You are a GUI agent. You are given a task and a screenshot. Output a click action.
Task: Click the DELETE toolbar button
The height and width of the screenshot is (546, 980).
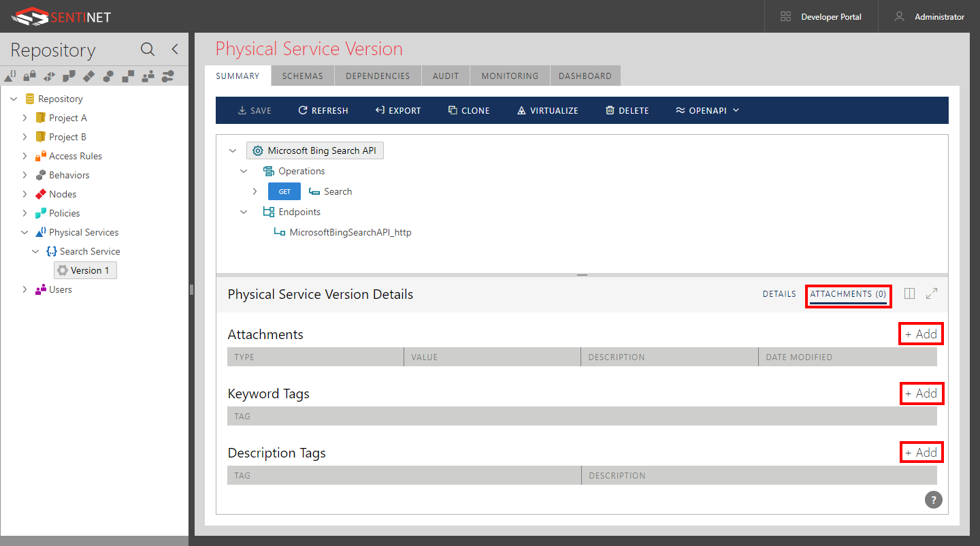(x=627, y=110)
